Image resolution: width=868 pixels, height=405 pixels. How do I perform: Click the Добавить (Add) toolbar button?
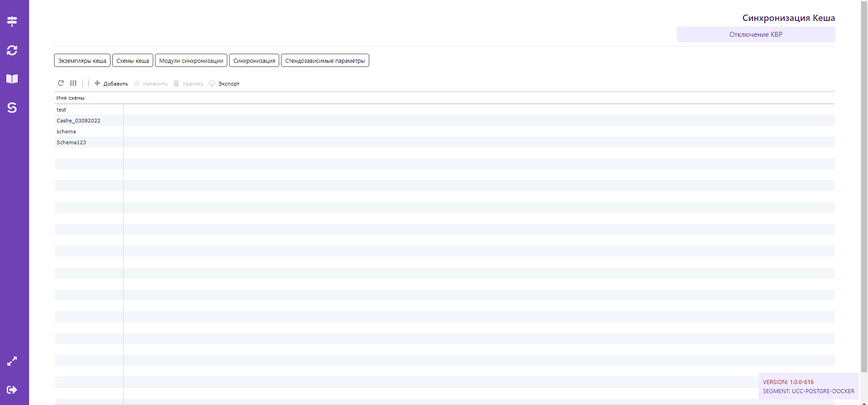[x=111, y=84]
